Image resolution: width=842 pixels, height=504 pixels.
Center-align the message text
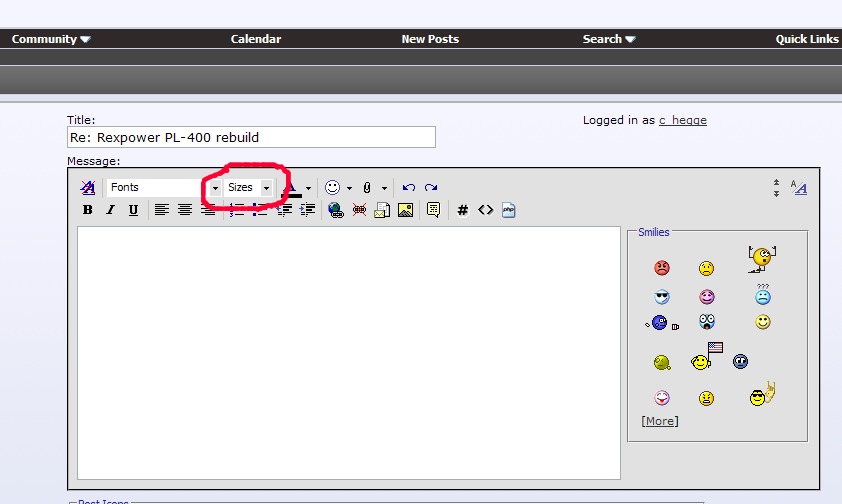pos(185,210)
